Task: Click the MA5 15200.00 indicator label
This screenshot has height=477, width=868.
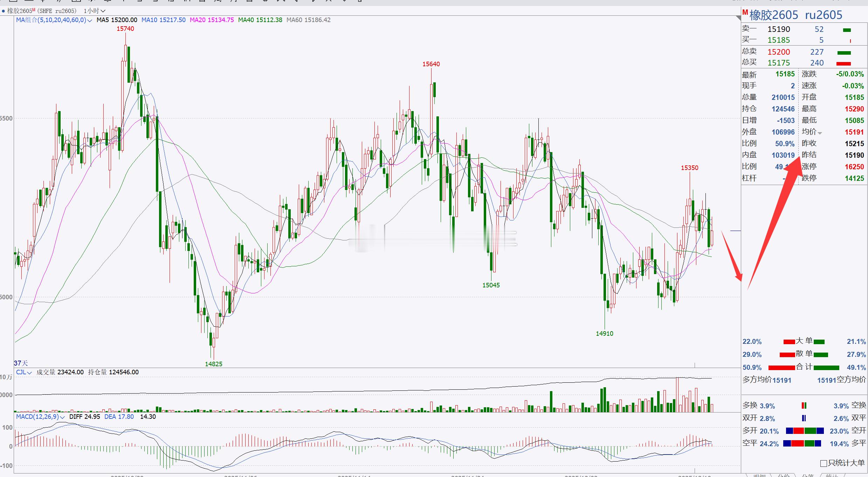Action: [x=117, y=20]
